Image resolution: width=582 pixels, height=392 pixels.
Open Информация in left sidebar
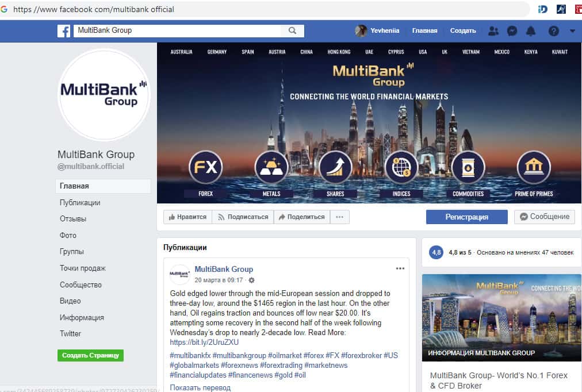(x=82, y=317)
